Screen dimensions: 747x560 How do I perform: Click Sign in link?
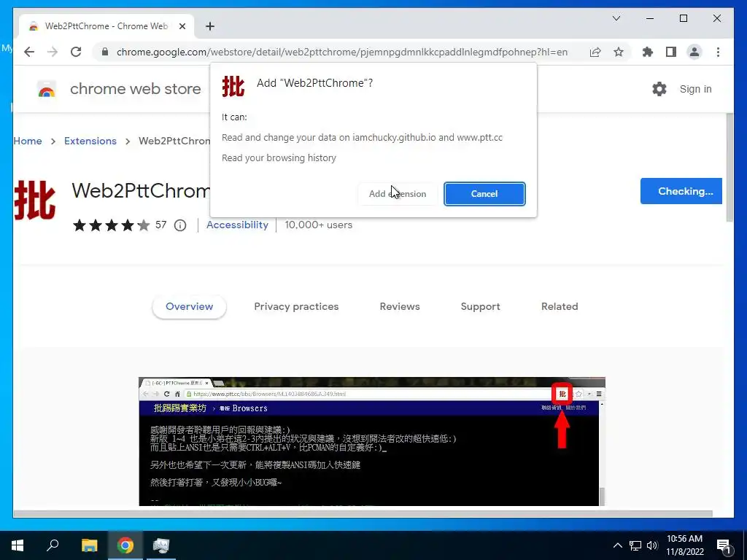[695, 89]
